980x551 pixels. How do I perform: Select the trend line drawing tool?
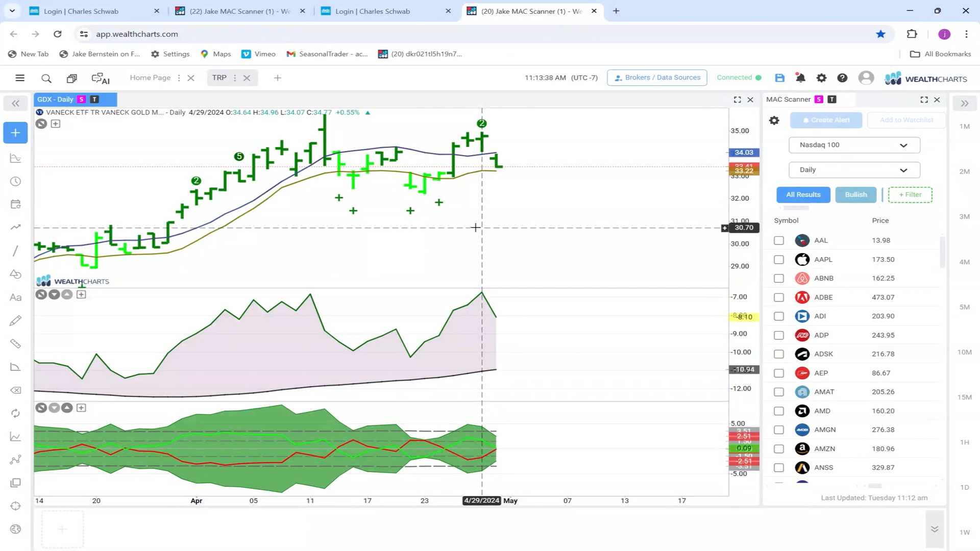point(15,251)
